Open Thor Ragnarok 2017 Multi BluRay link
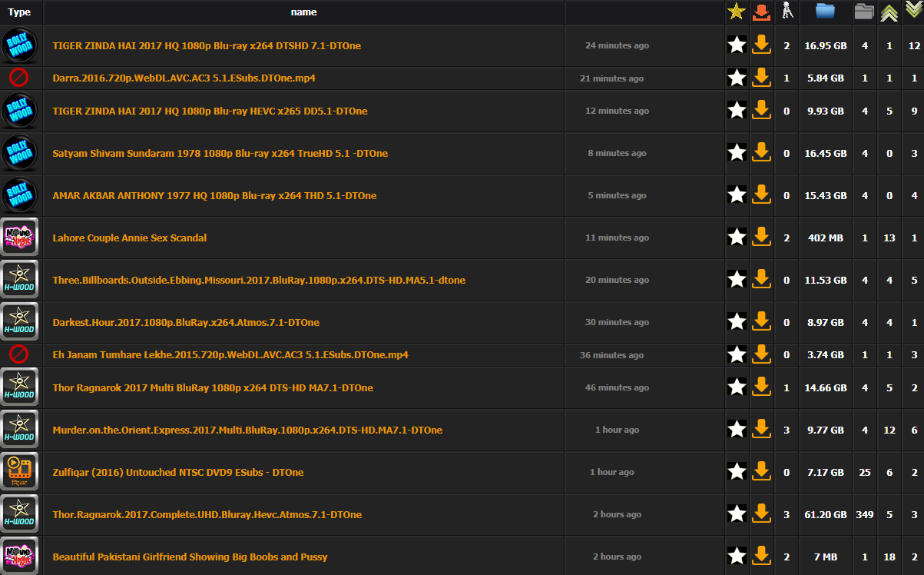The width and height of the screenshot is (924, 575). (x=213, y=387)
